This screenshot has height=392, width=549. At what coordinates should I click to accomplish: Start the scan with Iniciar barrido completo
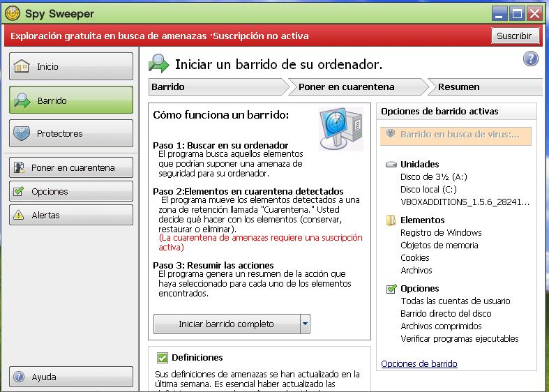(227, 324)
